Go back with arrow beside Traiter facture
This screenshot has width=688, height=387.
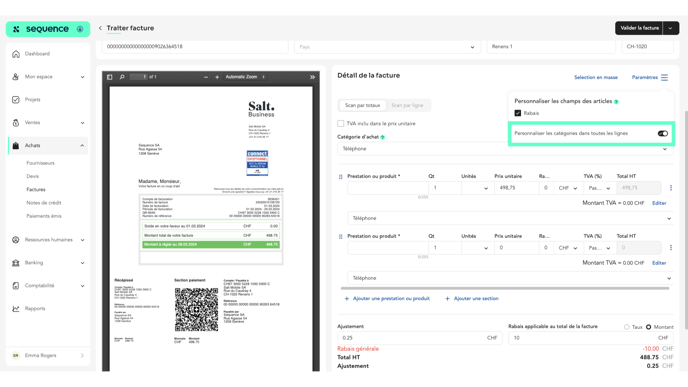[x=100, y=28]
